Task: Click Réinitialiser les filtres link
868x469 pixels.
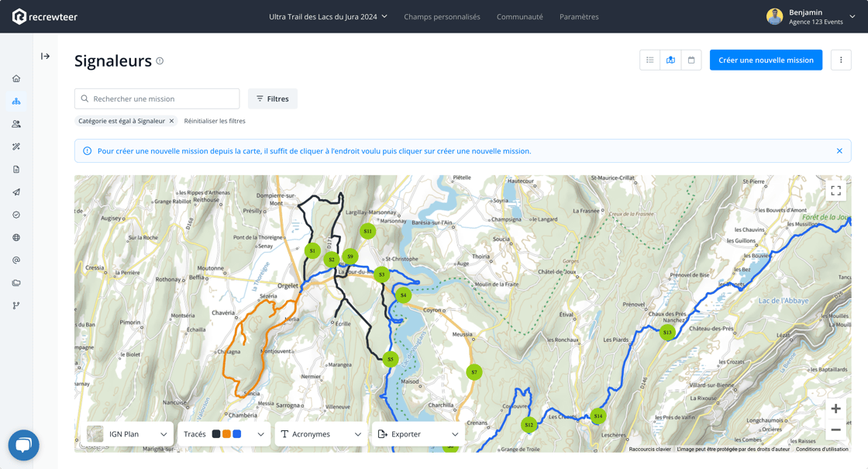Action: click(x=215, y=121)
